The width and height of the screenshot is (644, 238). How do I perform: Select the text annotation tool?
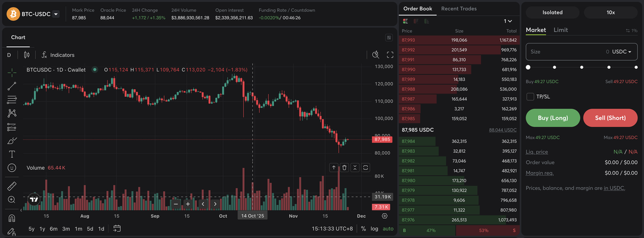12,154
